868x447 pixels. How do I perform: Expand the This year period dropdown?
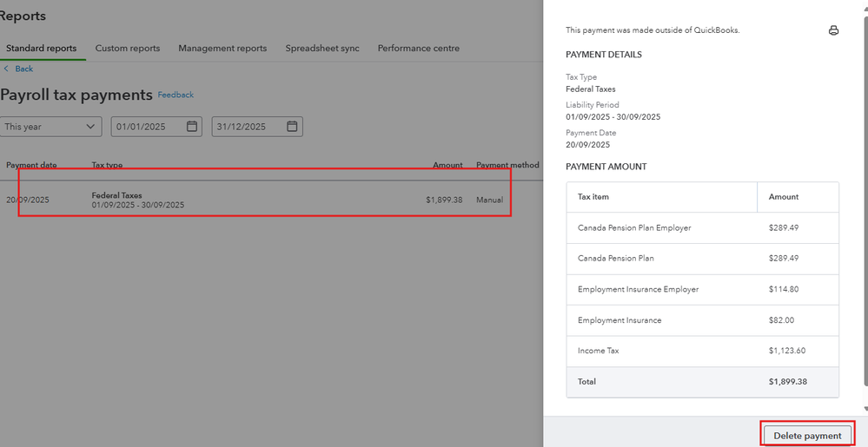point(51,127)
